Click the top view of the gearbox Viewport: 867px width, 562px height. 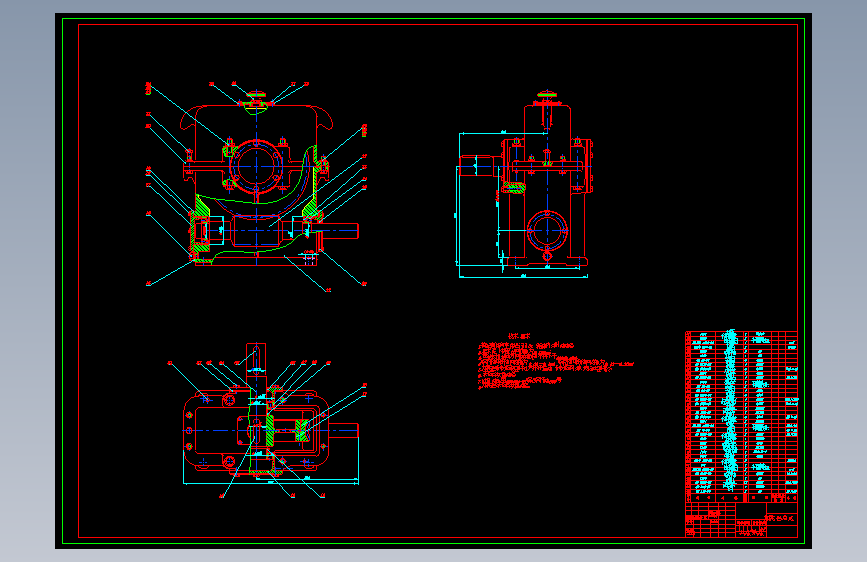pyautogui.click(x=268, y=420)
